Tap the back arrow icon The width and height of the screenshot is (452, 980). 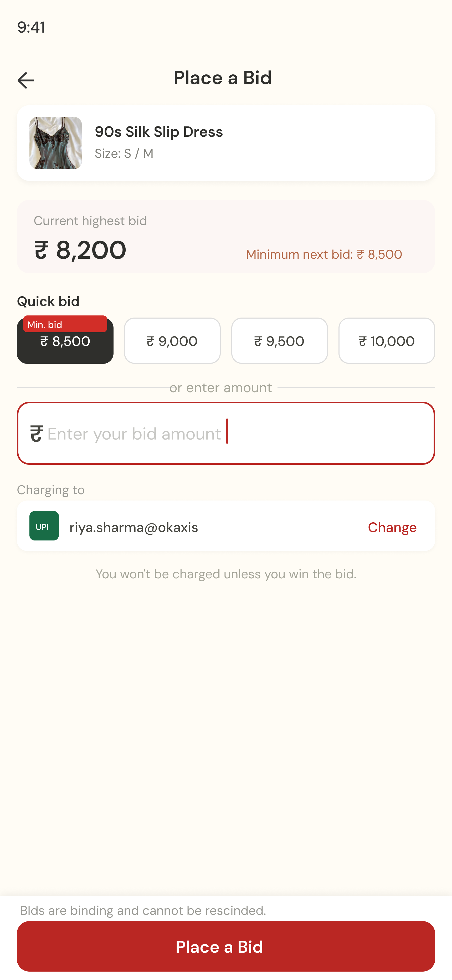pyautogui.click(x=25, y=80)
